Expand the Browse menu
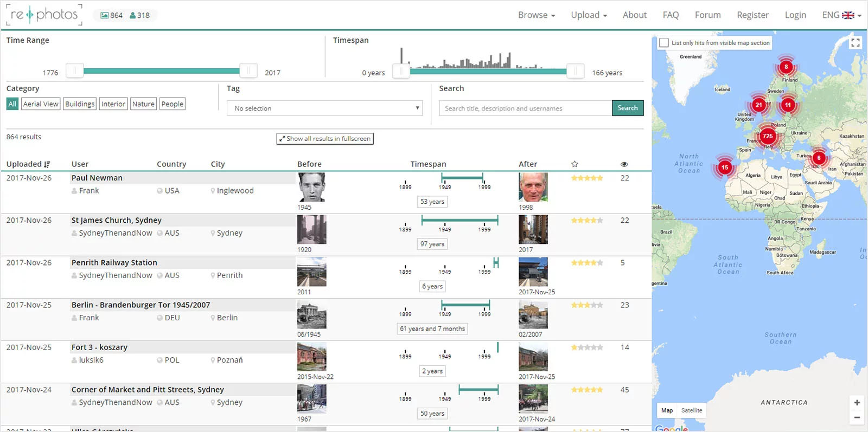 536,15
